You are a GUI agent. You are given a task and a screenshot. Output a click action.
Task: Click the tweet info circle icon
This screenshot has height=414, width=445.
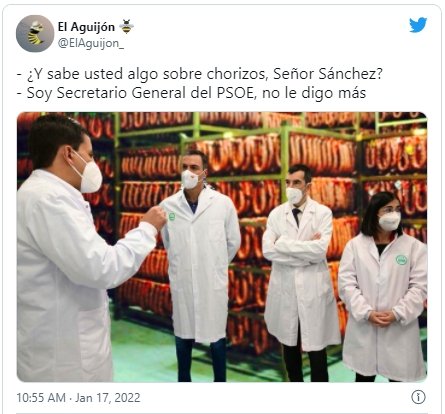(x=418, y=397)
